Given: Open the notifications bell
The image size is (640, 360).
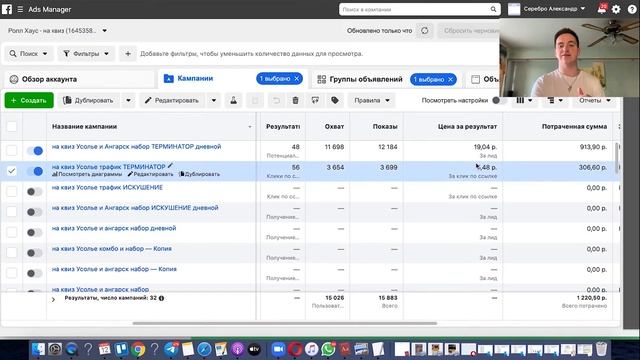Looking at the screenshot, I should click(x=602, y=9).
